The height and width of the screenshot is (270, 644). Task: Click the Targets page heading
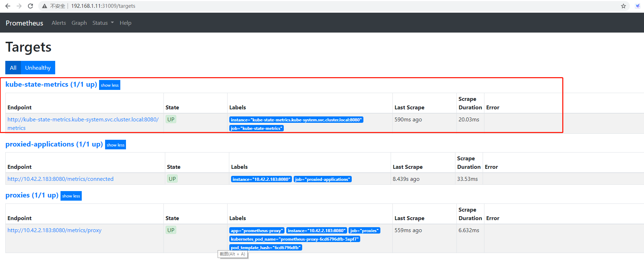28,47
